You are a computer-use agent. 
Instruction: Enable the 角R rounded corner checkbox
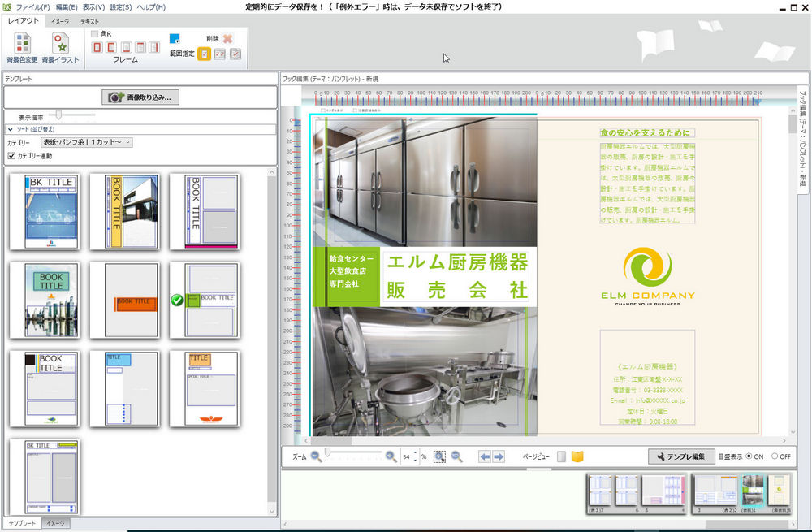click(95, 34)
